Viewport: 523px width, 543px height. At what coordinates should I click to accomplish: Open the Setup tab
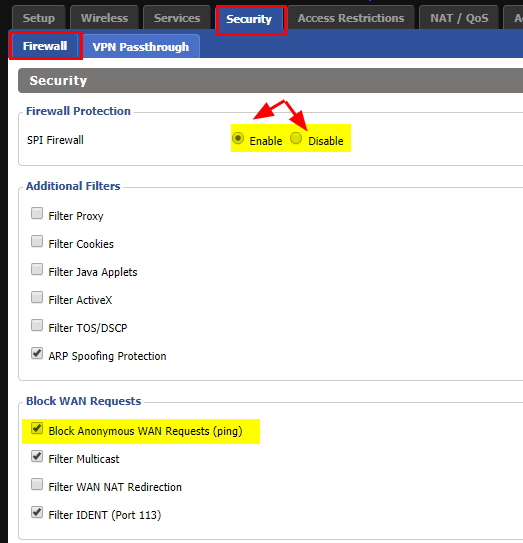(x=38, y=18)
